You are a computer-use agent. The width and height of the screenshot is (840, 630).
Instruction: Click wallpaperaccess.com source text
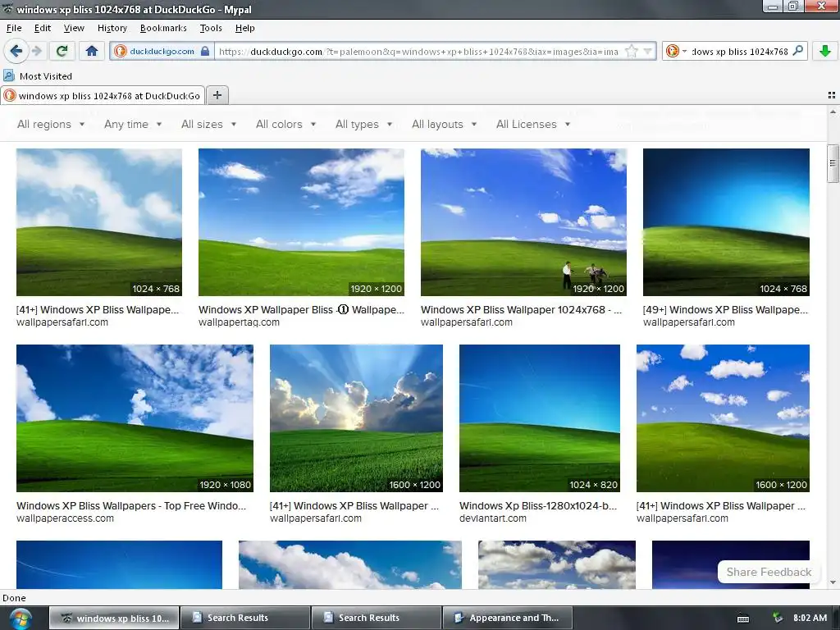[65, 518]
